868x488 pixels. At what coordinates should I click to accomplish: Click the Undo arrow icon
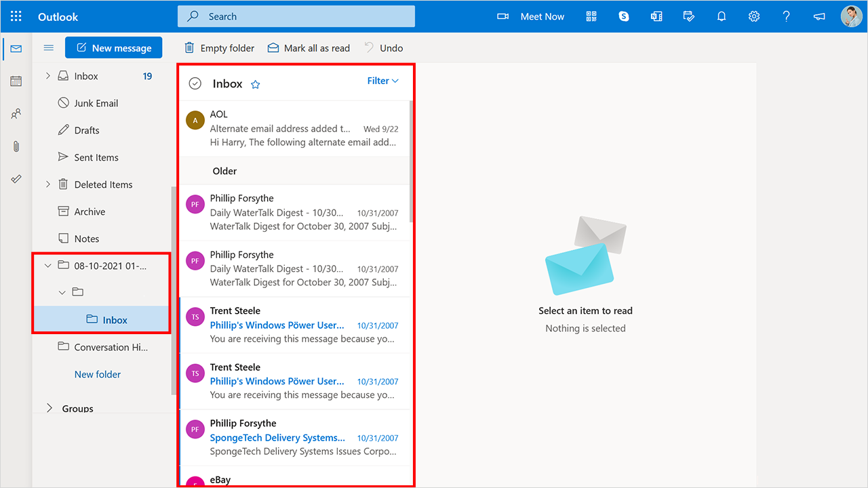tap(369, 47)
